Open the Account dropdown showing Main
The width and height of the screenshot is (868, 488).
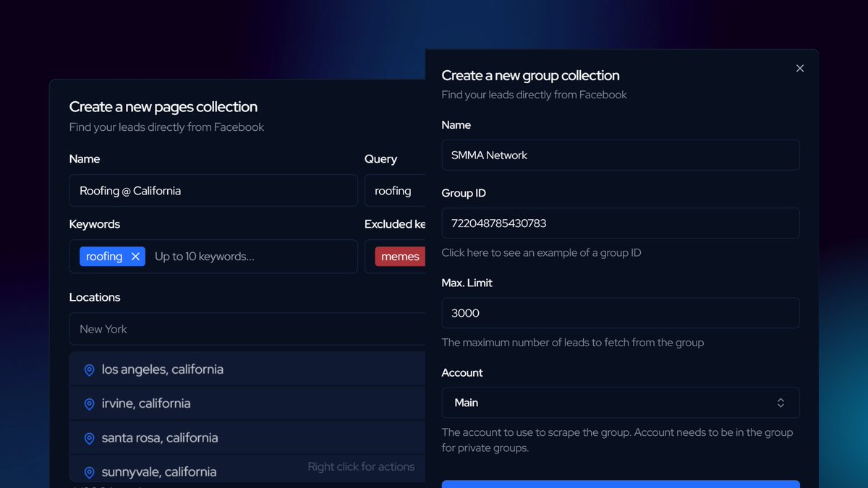[621, 403]
